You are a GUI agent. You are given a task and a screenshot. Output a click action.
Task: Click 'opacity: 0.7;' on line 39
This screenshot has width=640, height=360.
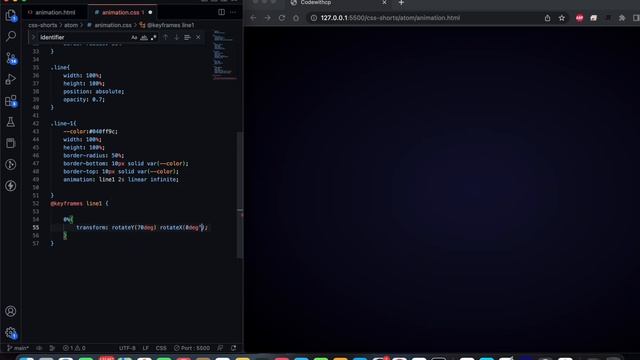coord(84,99)
